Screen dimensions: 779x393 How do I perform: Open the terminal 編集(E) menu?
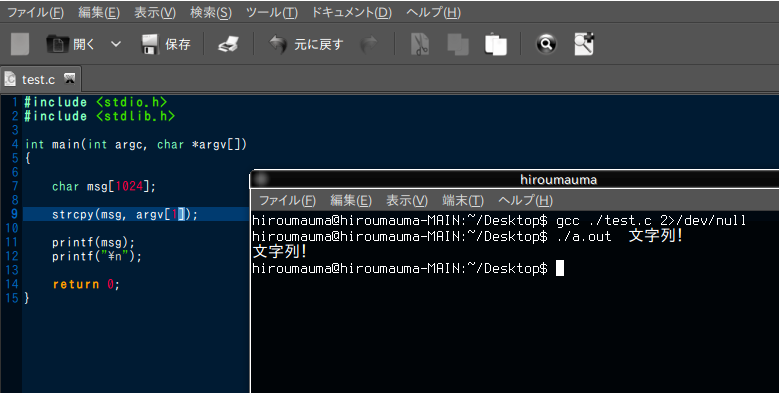click(351, 200)
